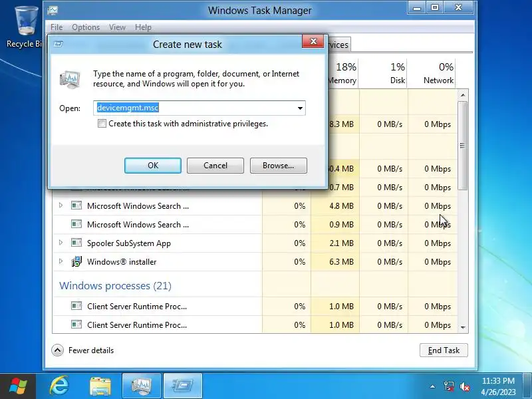
Task: Click Task Manager title bar icon
Action: point(53,11)
